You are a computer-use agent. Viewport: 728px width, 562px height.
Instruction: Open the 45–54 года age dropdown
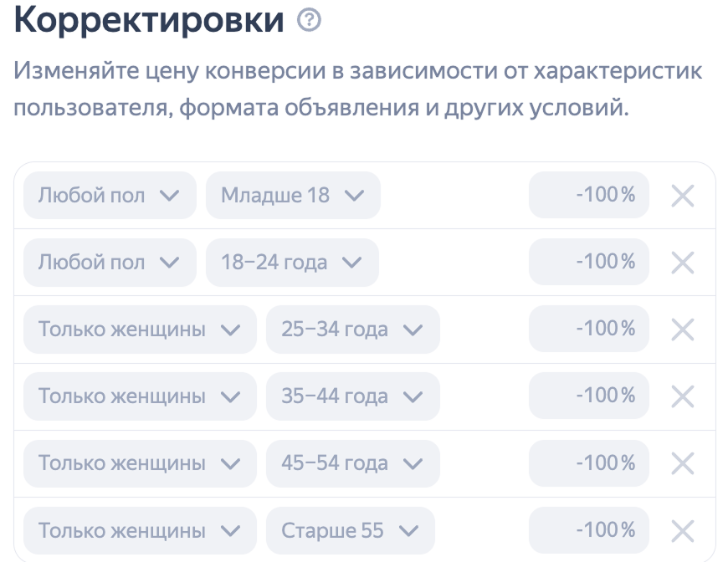[x=352, y=463]
